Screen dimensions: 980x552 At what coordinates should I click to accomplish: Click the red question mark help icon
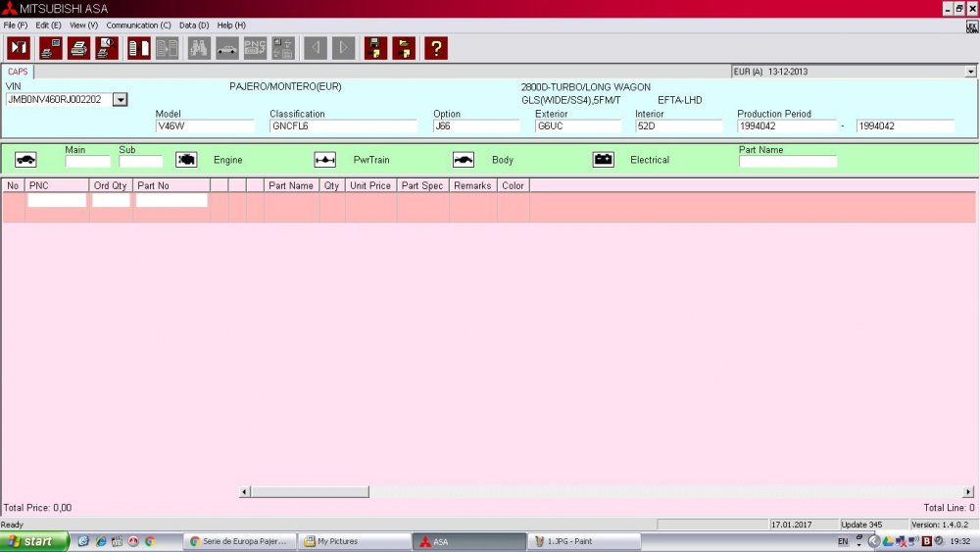(x=436, y=48)
